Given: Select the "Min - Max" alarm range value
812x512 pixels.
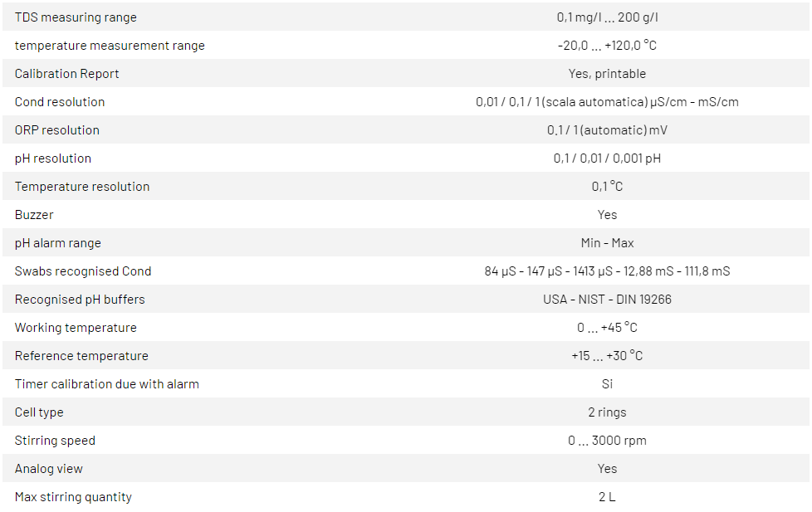Looking at the screenshot, I should [x=607, y=243].
